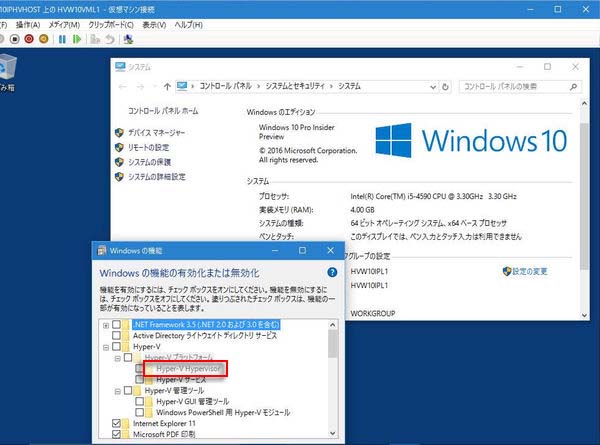Click the Revert (undo arrow) toolbar icon
The image size is (600, 445).
point(110,39)
